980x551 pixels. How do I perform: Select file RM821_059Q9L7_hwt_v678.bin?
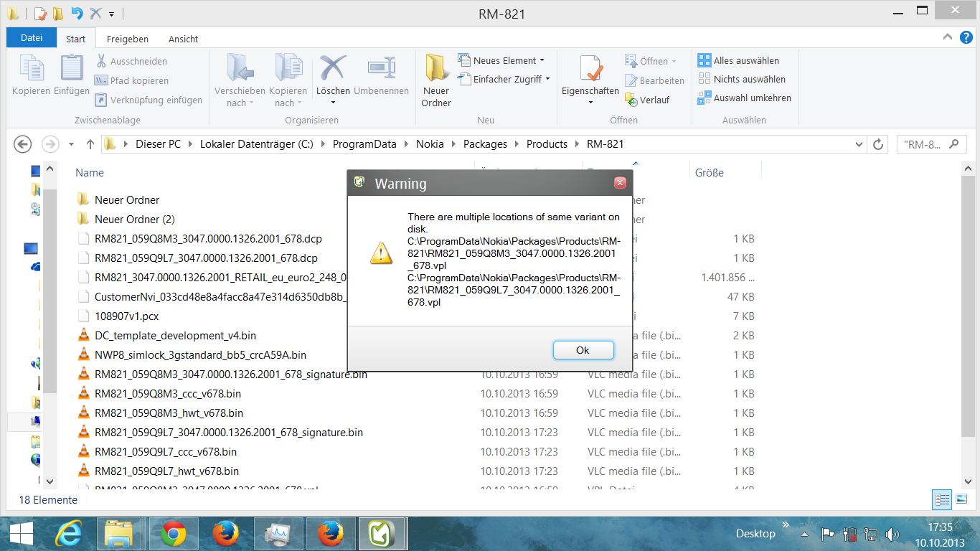[166, 471]
